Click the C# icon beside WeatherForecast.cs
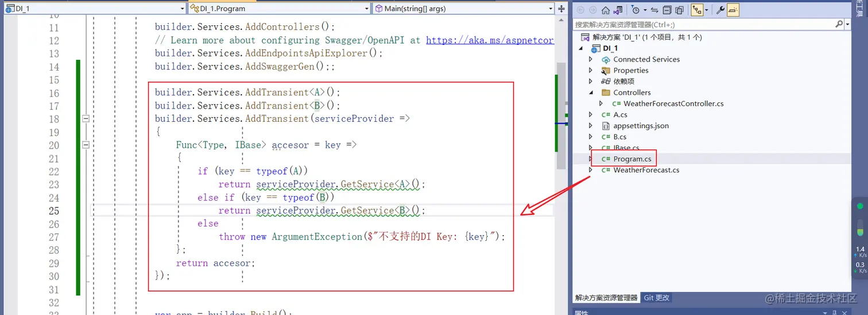 pyautogui.click(x=606, y=170)
